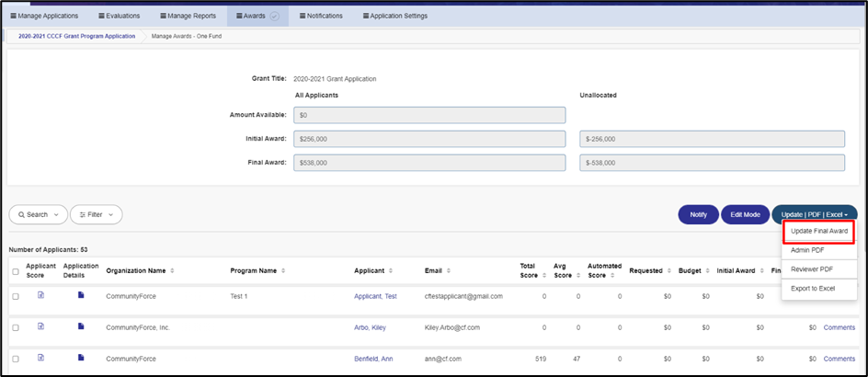Open the Manage Applications menu
Image resolution: width=868 pixels, height=377 pixels.
pos(44,16)
